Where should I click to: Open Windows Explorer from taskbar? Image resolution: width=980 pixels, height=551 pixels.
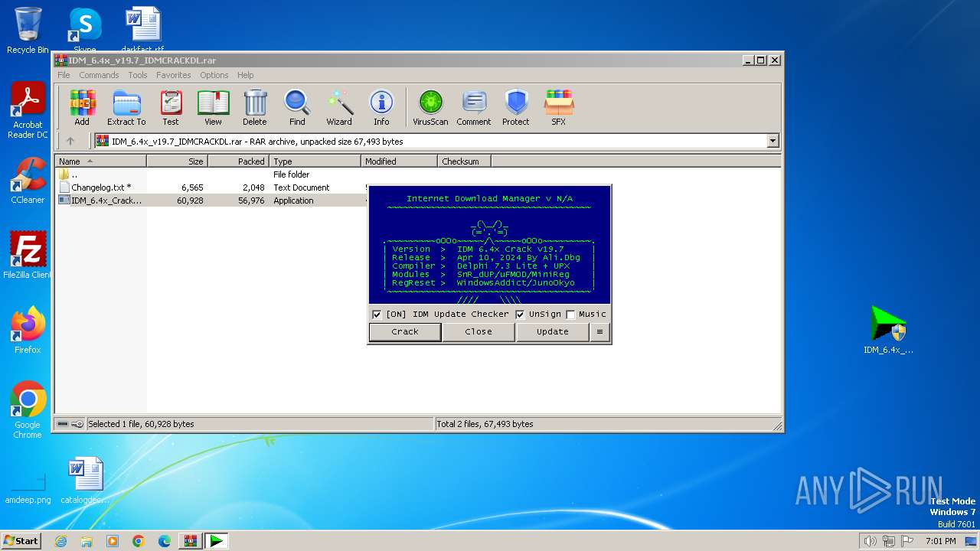87,541
